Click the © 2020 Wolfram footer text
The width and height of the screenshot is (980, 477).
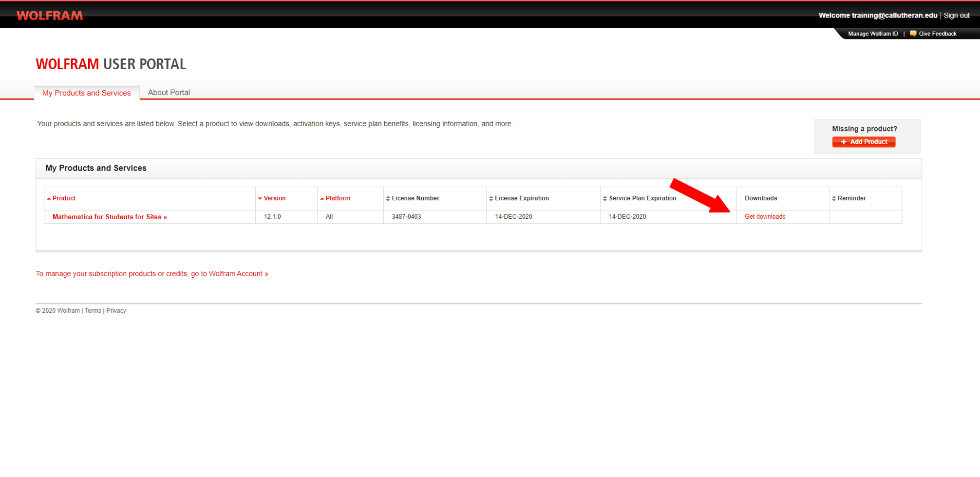coord(57,311)
